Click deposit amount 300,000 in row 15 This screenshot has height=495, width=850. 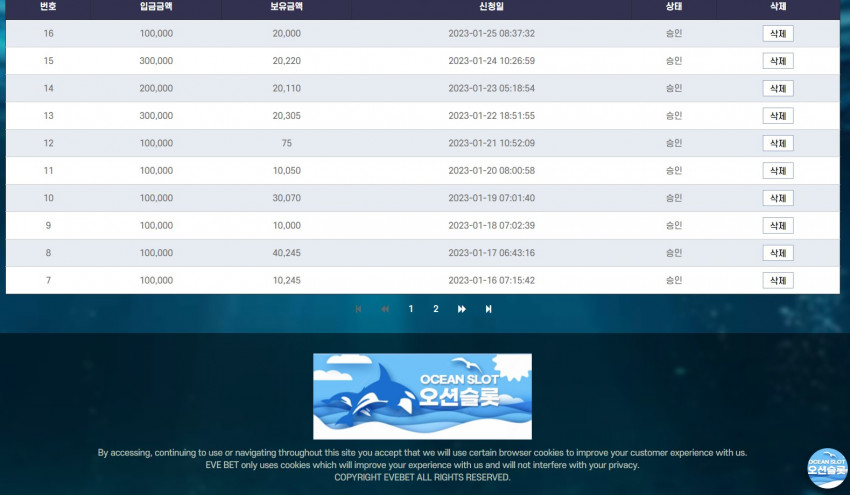pos(156,61)
